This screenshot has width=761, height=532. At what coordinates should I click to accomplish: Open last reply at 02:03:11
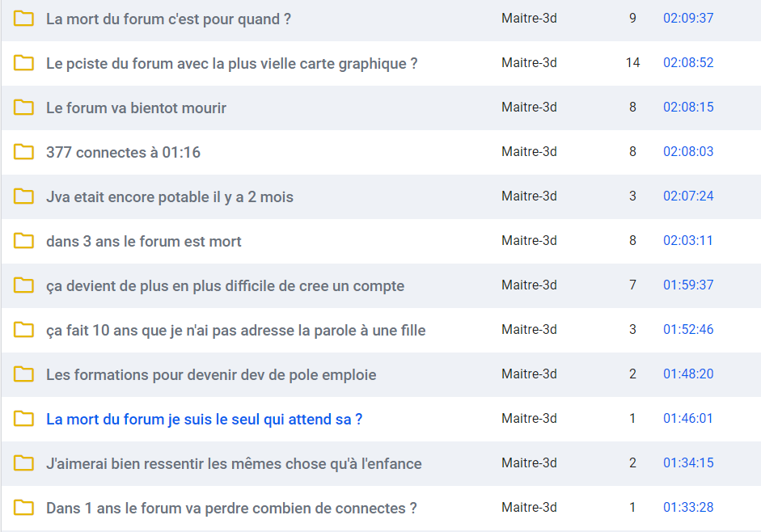[688, 240]
